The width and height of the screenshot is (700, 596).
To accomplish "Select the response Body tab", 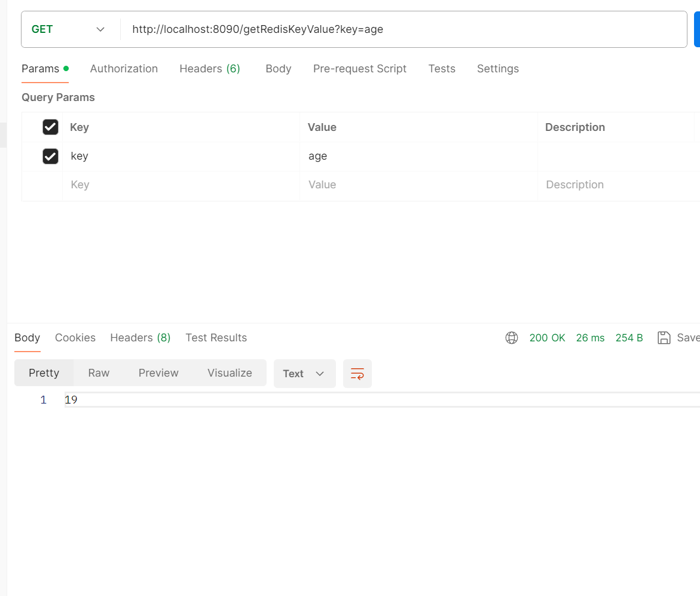I will coord(27,338).
